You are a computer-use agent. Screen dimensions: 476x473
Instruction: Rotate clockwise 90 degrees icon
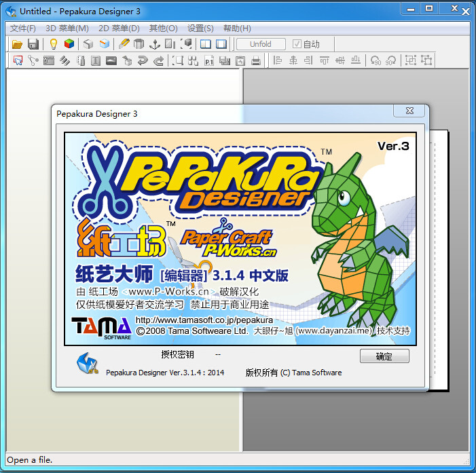[x=390, y=60]
